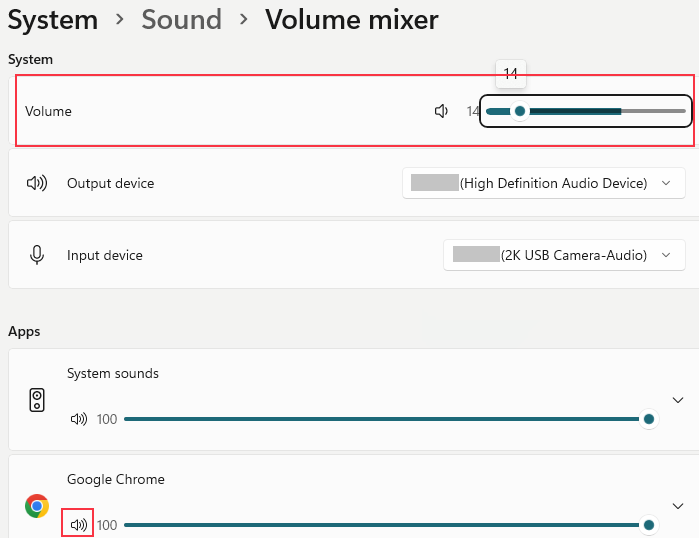Click the Google Chrome logo icon
The image size is (699, 538).
pyautogui.click(x=37, y=506)
